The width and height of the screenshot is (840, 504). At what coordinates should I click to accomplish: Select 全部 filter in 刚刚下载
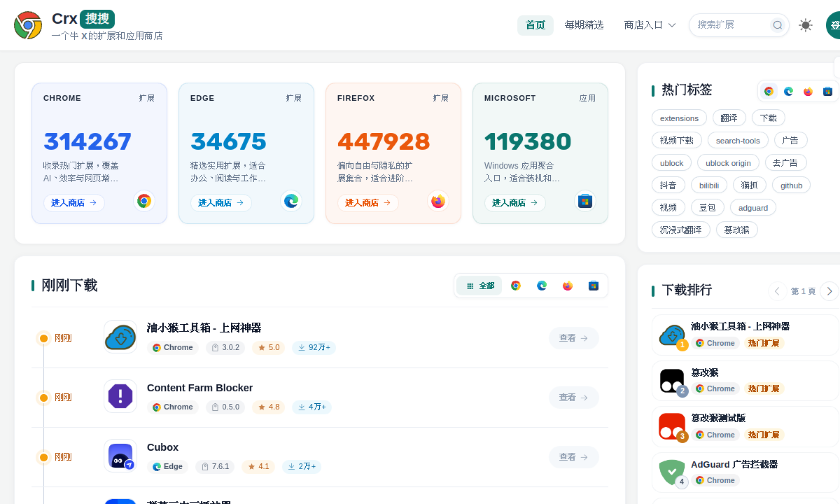point(479,286)
